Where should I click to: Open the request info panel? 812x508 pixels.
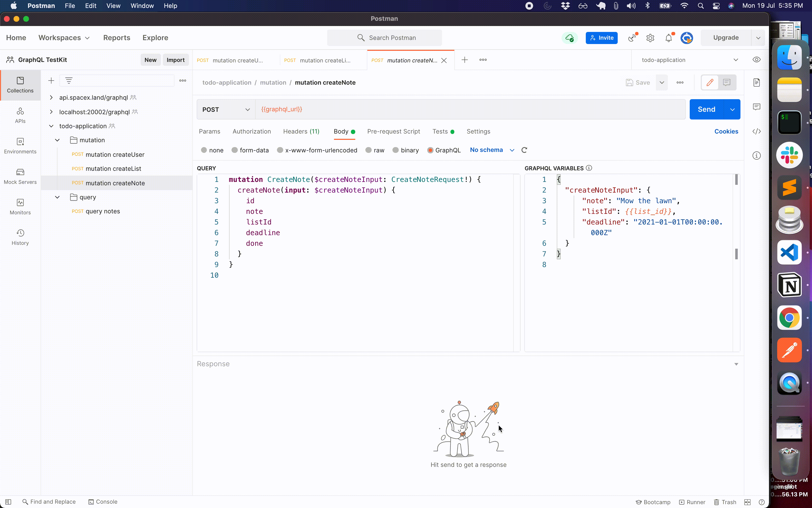756,156
